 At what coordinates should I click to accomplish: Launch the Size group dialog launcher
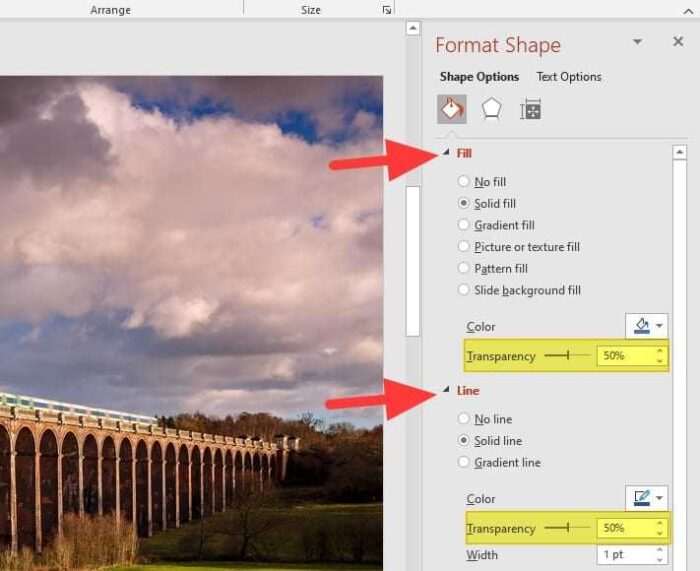pos(387,10)
